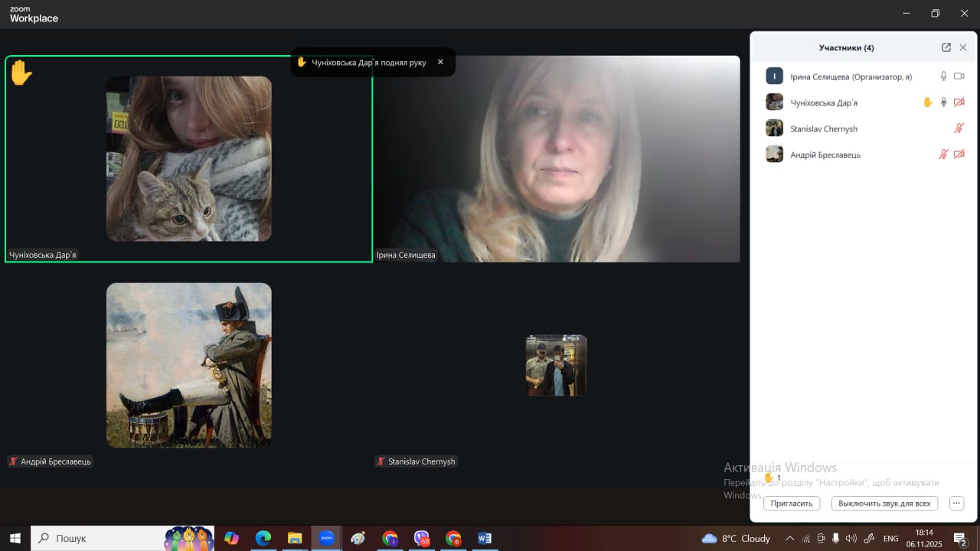Click Андрій Бреславець's disabled camera icon
980x551 pixels.
(x=959, y=155)
